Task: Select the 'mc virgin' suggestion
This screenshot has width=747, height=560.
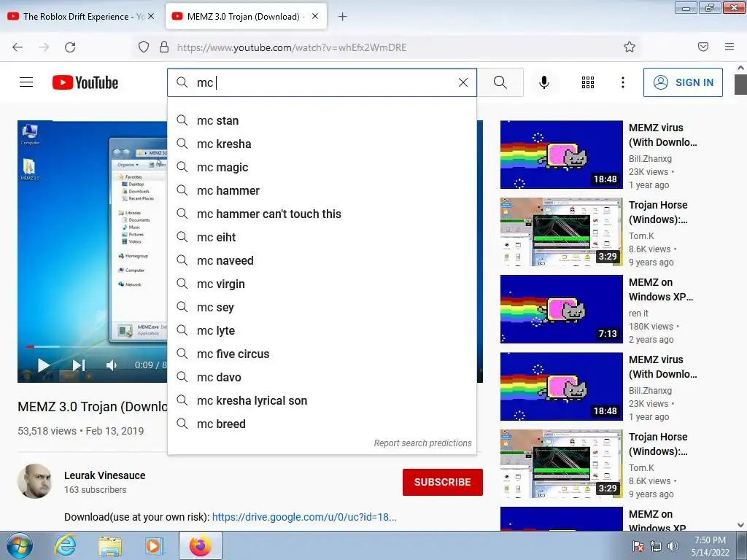Action: [x=322, y=284]
